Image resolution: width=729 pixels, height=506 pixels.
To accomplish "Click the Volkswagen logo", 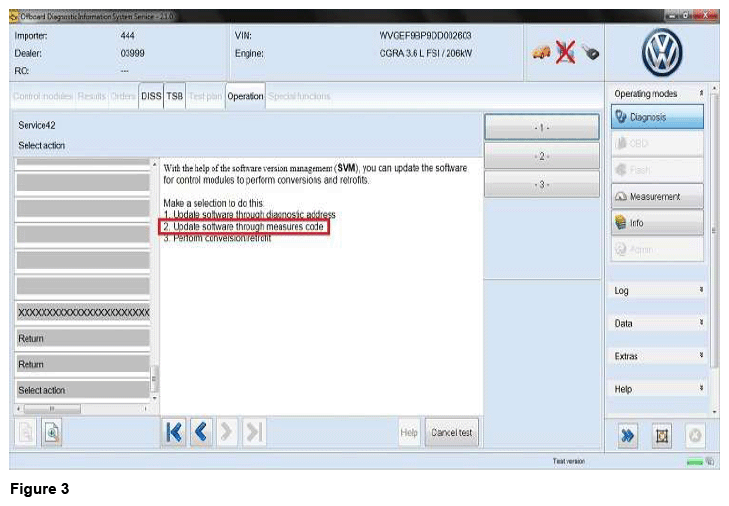I will click(662, 52).
